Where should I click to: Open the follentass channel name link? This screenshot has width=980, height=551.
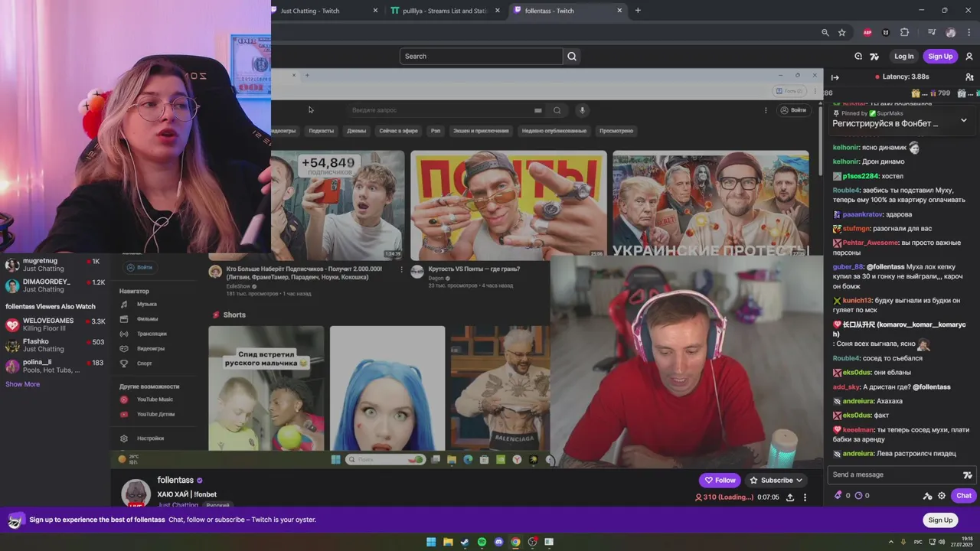[x=175, y=481]
